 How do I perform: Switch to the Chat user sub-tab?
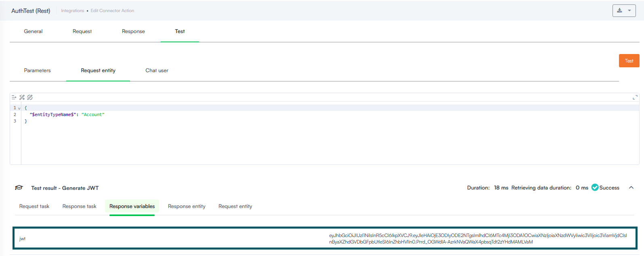pos(157,70)
